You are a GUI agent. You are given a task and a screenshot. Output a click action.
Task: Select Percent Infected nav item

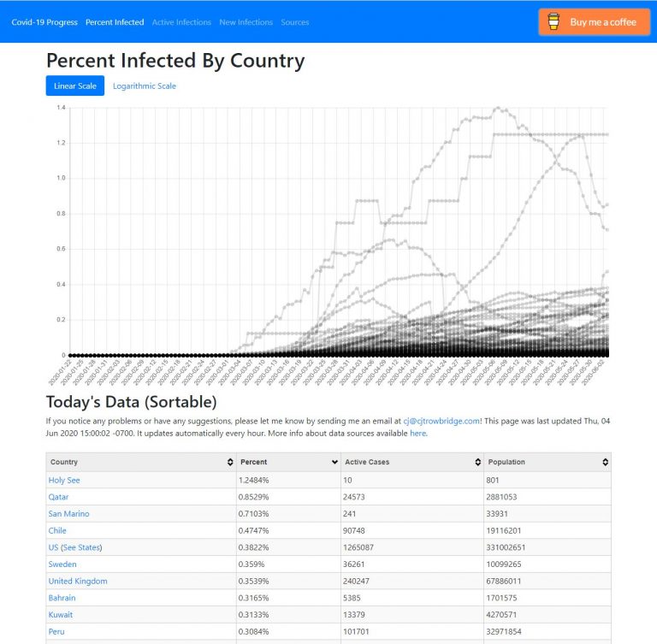coord(115,22)
